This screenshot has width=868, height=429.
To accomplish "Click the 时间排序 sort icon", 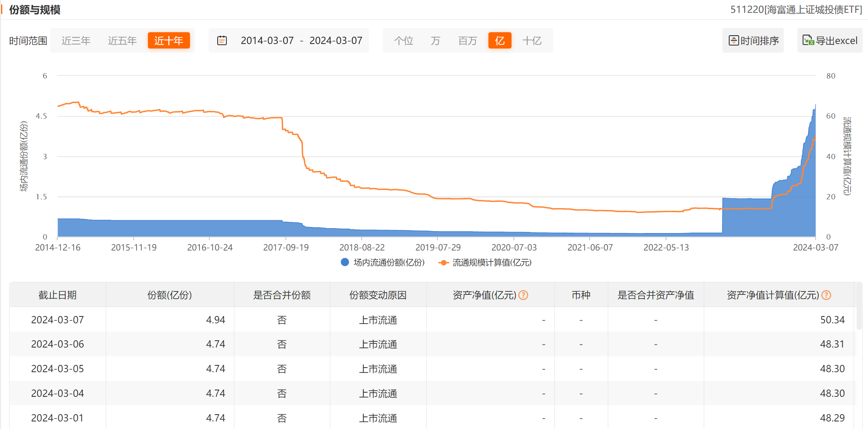I will click(734, 41).
